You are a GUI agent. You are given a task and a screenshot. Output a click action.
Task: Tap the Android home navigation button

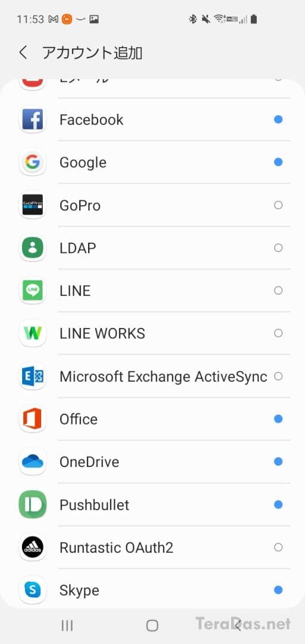[x=152, y=626]
